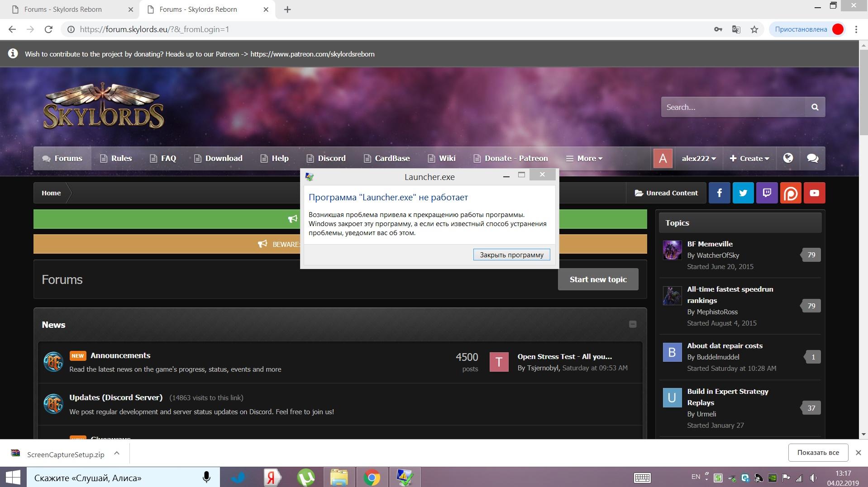Viewport: 868px width, 487px height.
Task: Click the Updates (Discord Server) forum icon
Action: tap(53, 404)
